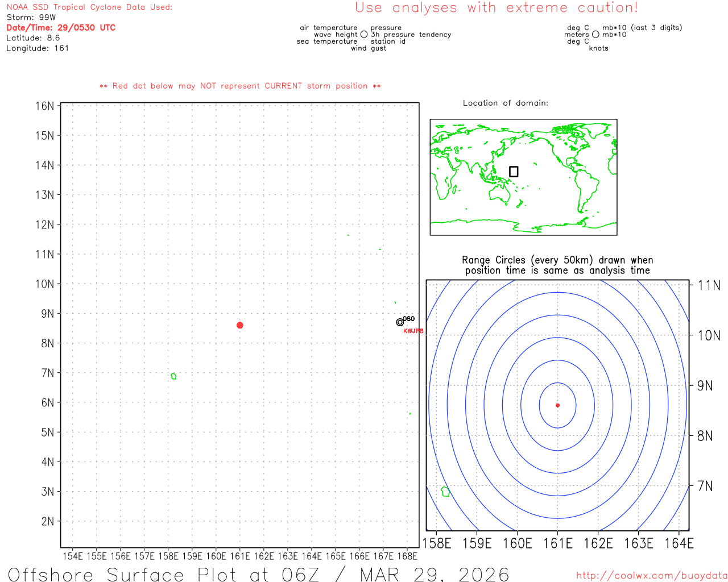728x582 pixels.
Task: Click the black domain rectangle on world map
Action: pos(514,172)
